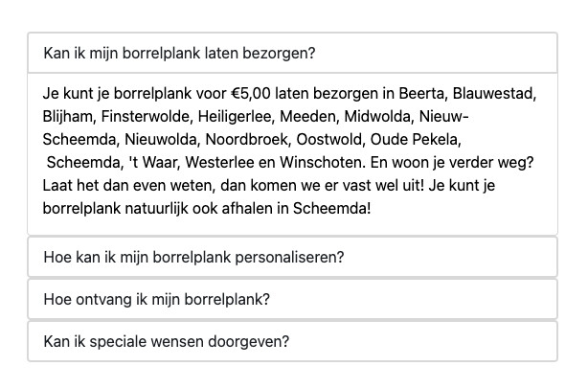
Task: Click the place name Oostwold
Action: click(x=330, y=139)
